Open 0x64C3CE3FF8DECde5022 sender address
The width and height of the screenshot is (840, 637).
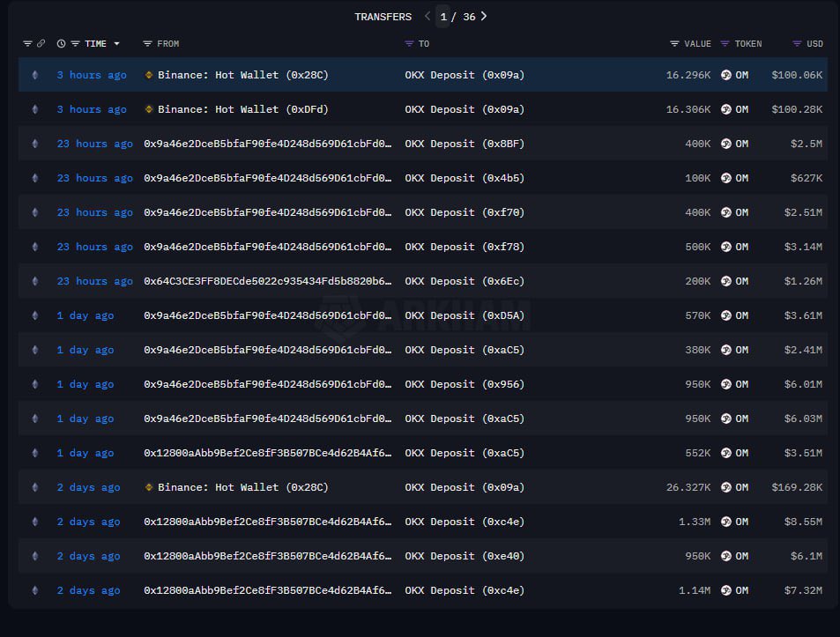[x=267, y=281]
